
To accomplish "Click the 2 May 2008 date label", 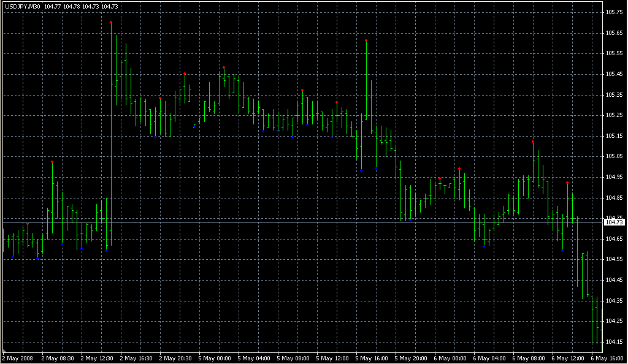I will coord(18,358).
